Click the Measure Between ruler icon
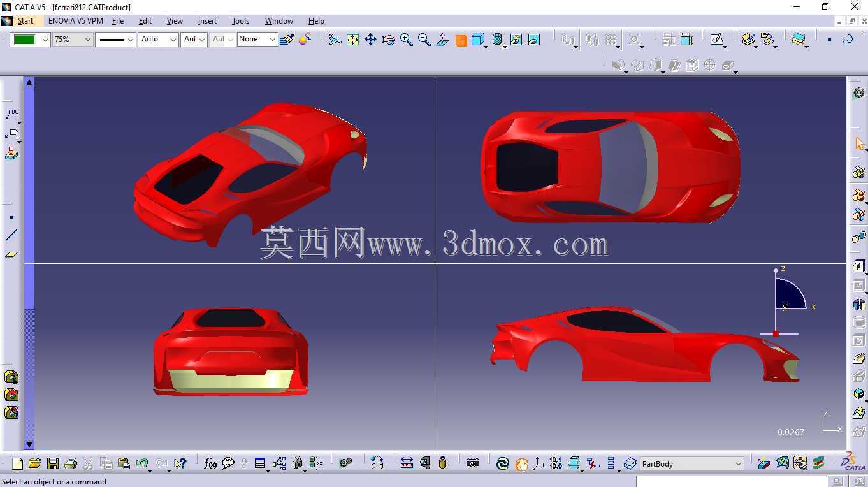The image size is (868, 487). click(407, 463)
